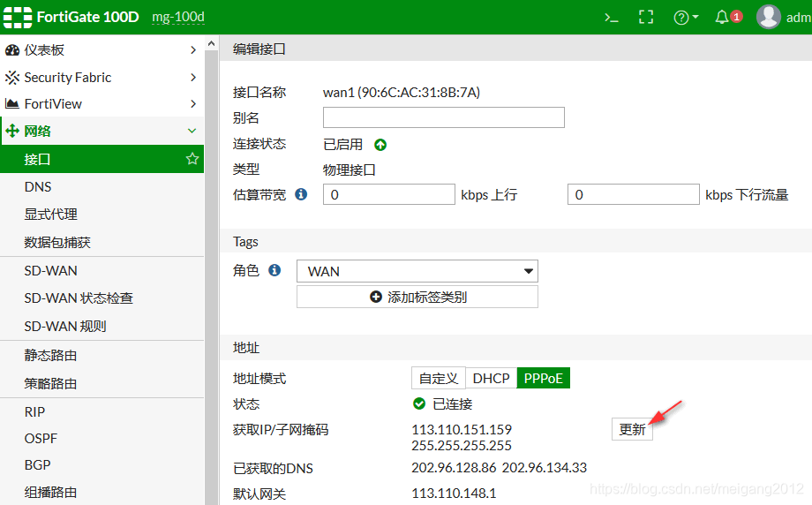This screenshot has height=505, width=812.
Task: Click the kbps 下行流量 bandwidth field
Action: click(634, 194)
